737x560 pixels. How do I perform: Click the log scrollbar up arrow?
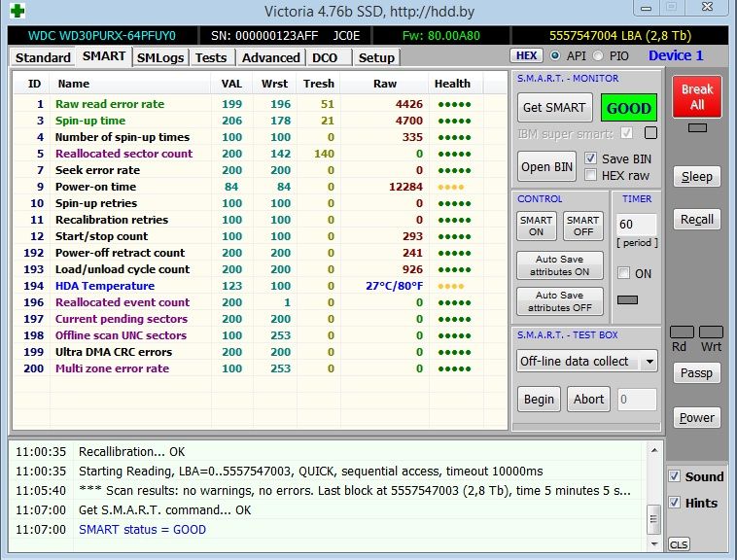[x=653, y=450]
